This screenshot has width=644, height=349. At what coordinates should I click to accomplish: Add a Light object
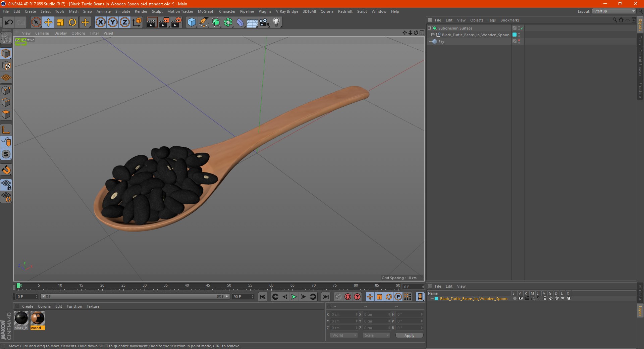[x=276, y=22]
